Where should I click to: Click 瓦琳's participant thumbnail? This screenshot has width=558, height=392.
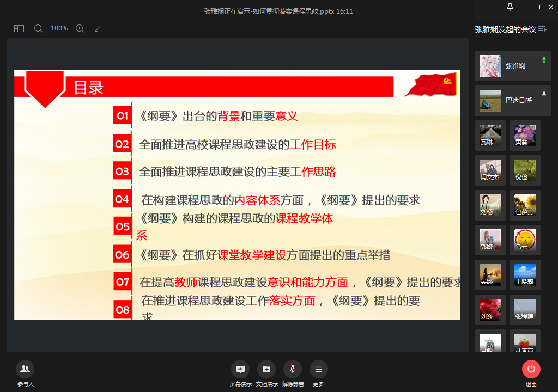(x=490, y=135)
